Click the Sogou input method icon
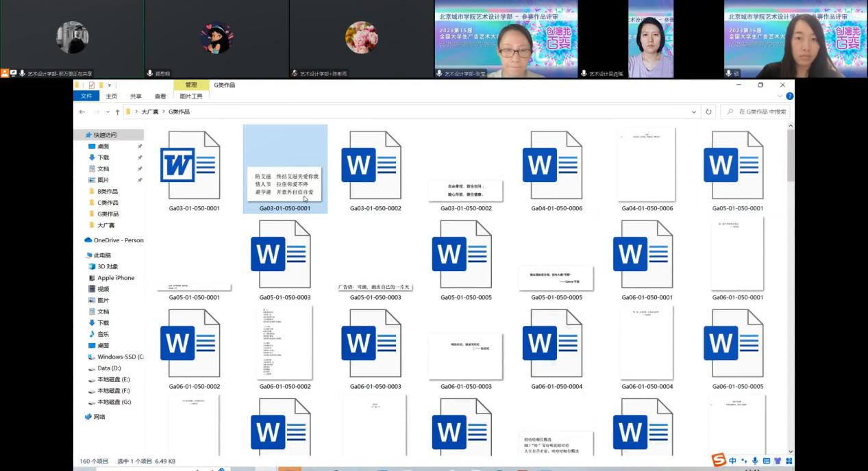The height and width of the screenshot is (471, 868). pos(719,461)
